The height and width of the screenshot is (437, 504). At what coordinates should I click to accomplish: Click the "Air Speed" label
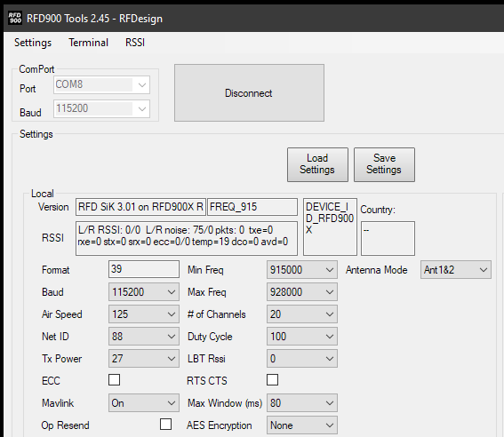(61, 314)
